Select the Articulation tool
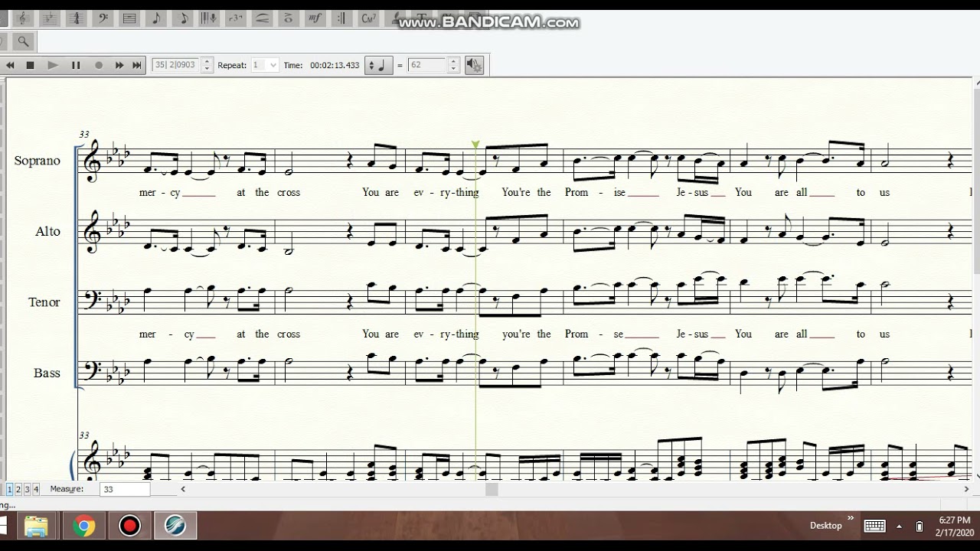Screen dimensions: 980x551 (x=288, y=18)
